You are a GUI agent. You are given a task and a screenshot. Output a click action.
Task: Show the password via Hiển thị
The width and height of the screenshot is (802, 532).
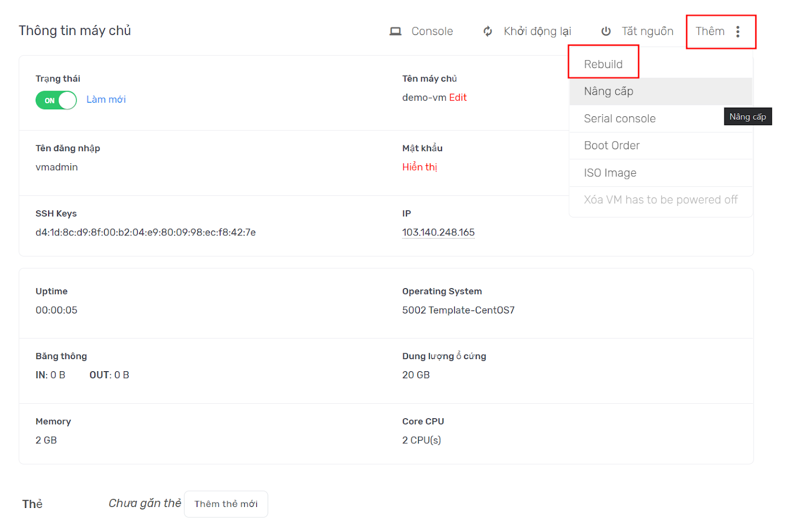[x=420, y=167]
